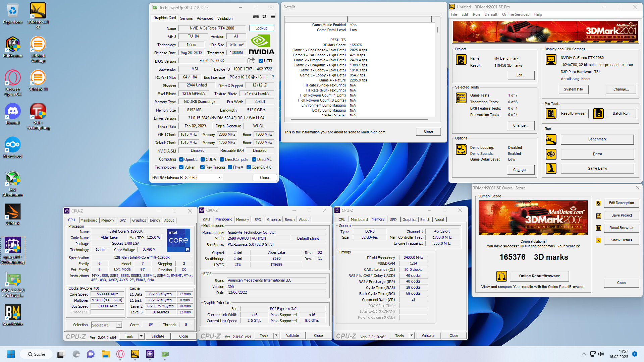Expand Tools dropdown arrow in CPU-Z CPU window
This screenshot has width=644, height=362.
142,336
